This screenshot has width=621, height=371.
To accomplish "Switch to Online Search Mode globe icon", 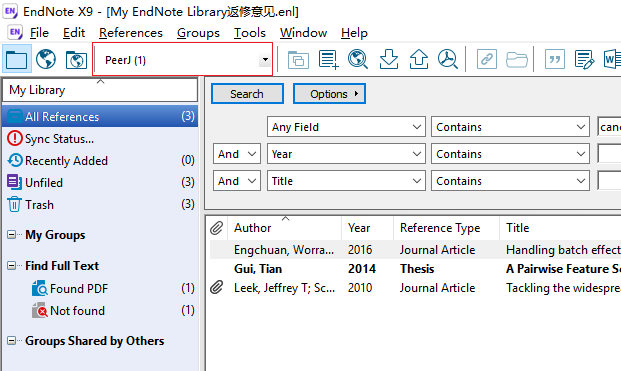I will [46, 59].
